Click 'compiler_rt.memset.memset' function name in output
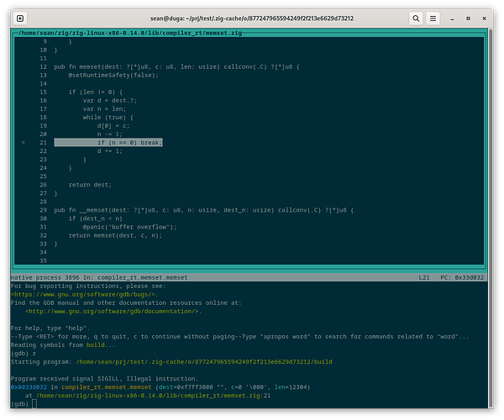 click(x=107, y=387)
